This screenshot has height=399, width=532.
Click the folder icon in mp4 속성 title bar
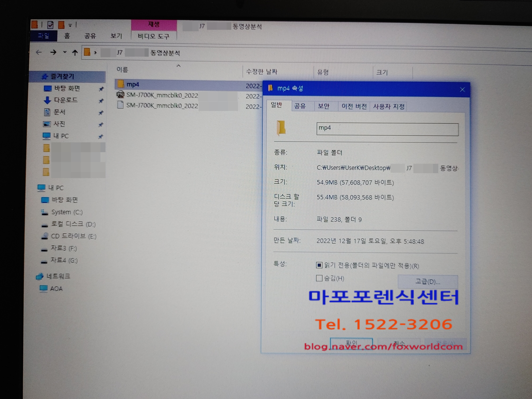(270, 88)
